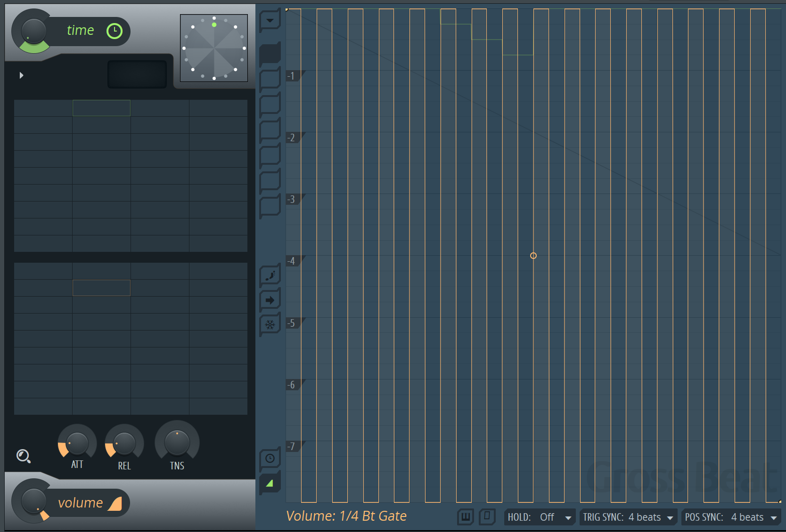Open the TRIG SYNC 4 beats dropdown
The width and height of the screenshot is (786, 532).
pyautogui.click(x=628, y=517)
